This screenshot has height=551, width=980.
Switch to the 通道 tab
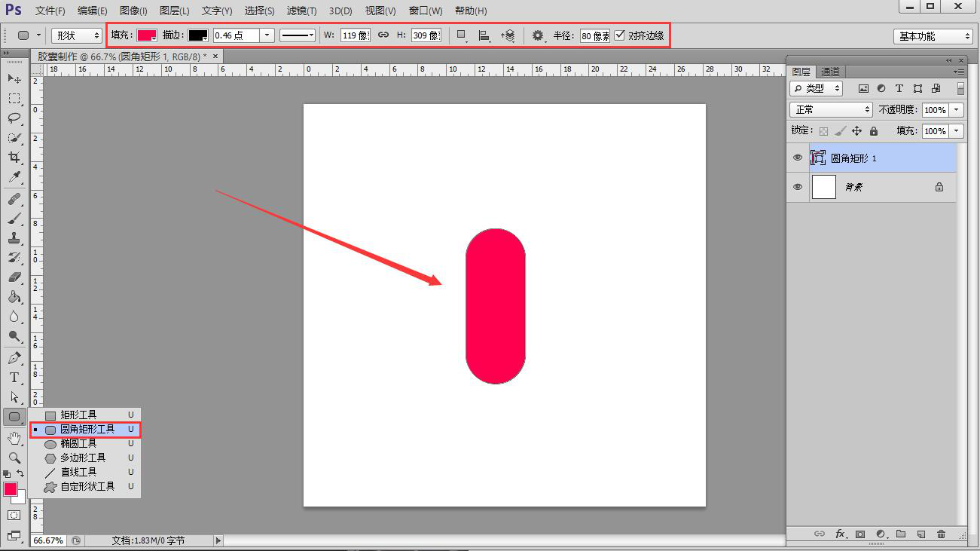(831, 72)
